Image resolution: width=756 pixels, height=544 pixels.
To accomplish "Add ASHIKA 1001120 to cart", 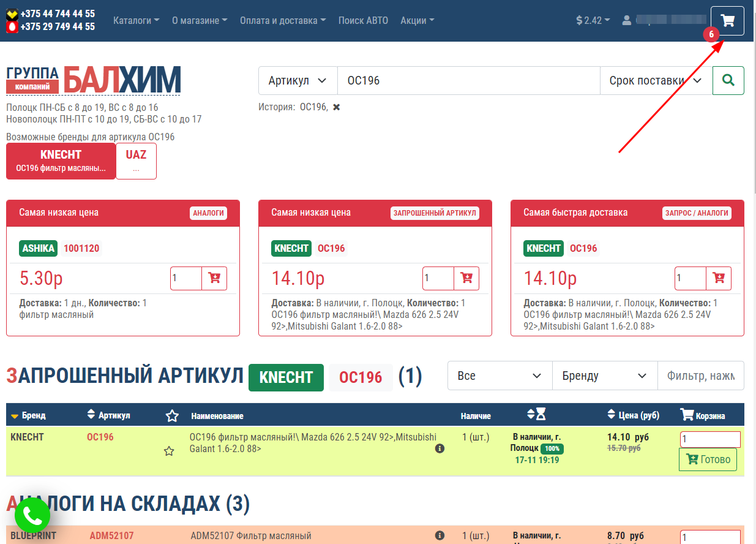I will [x=214, y=278].
